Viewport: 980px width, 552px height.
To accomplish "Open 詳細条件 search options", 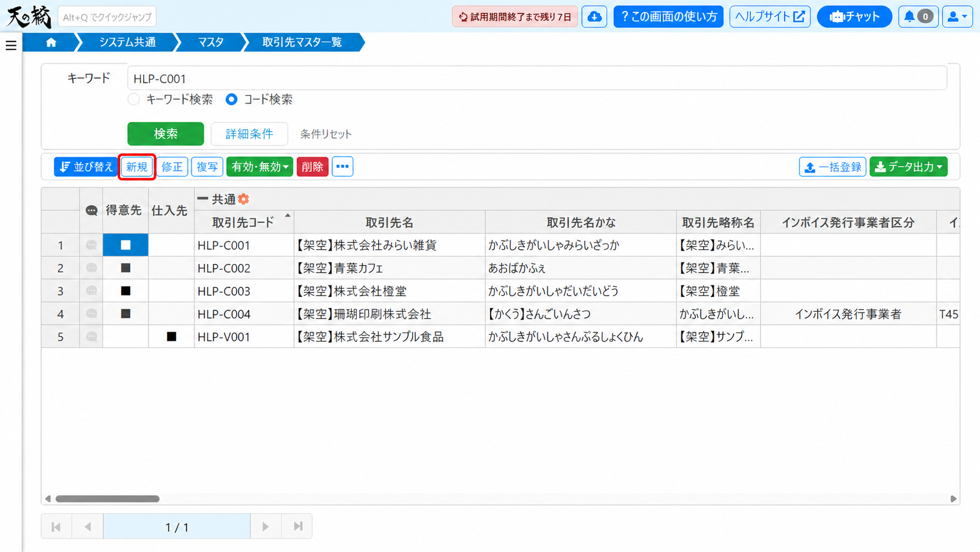I will click(249, 134).
